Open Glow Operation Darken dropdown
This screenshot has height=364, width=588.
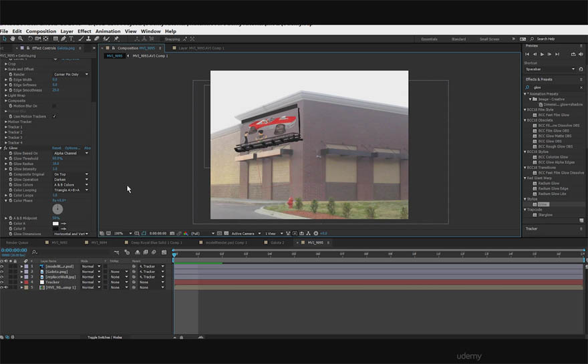[x=71, y=179]
